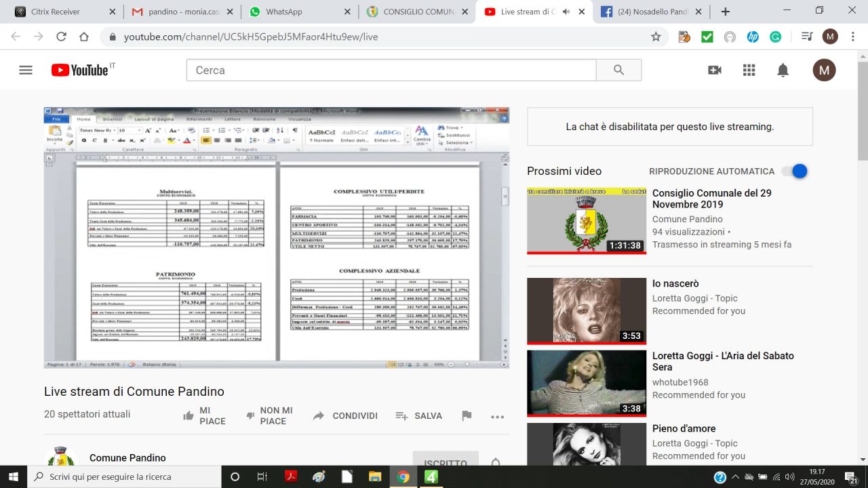This screenshot has height=488, width=868.
Task: Open the Windows Start menu
Action: click(14, 477)
